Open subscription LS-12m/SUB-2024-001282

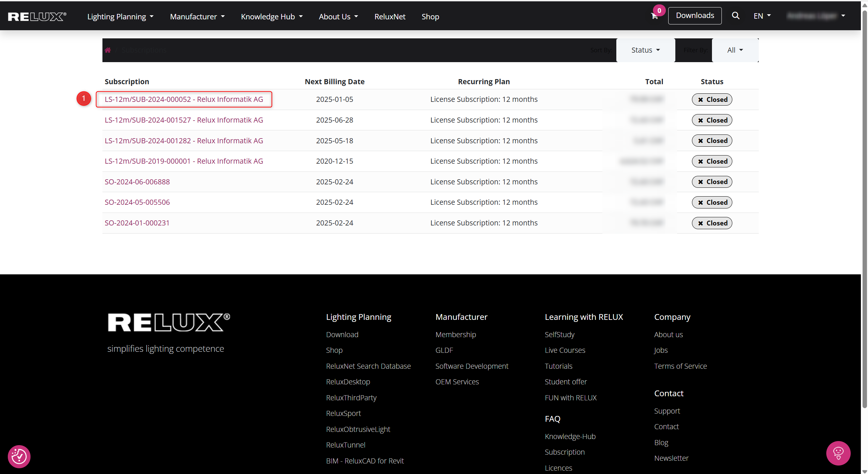(x=184, y=141)
